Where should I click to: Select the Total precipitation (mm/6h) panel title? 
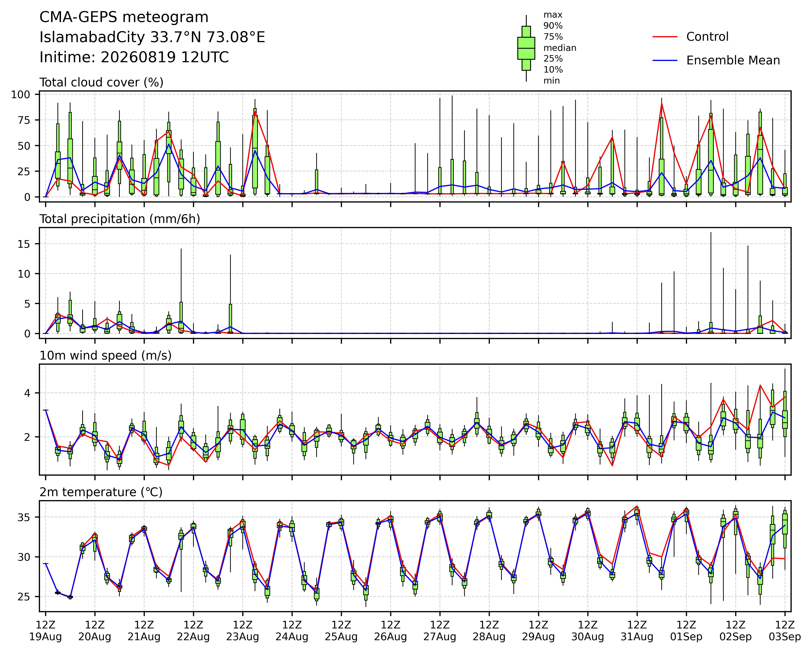pos(120,219)
